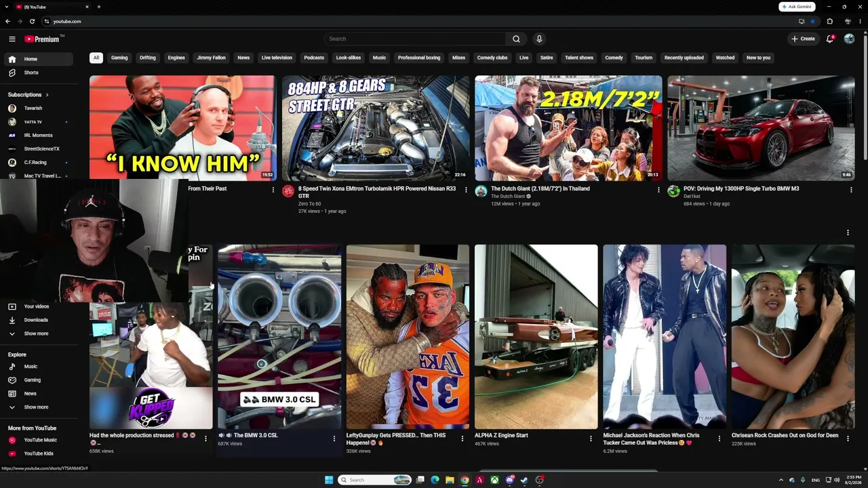Open options for ALPHA Z Engine Start short
The height and width of the screenshot is (488, 868).
[591, 439]
